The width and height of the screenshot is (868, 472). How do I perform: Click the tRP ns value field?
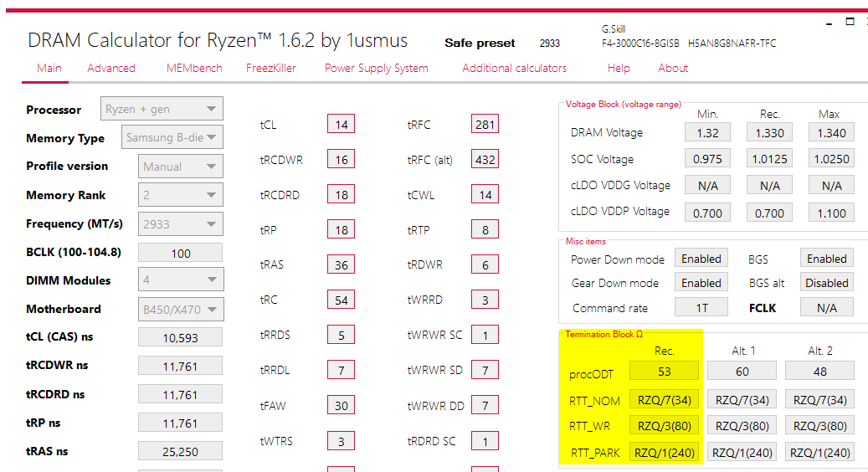pyautogui.click(x=181, y=423)
